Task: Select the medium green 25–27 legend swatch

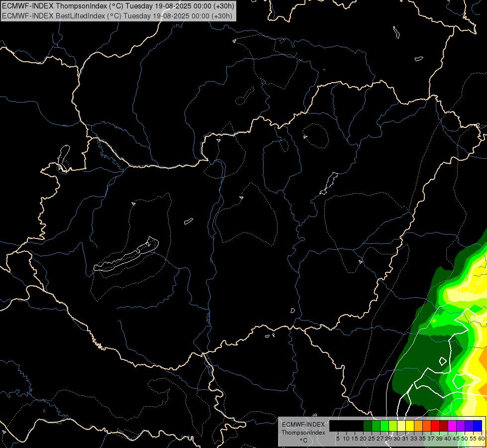Action: [376, 426]
